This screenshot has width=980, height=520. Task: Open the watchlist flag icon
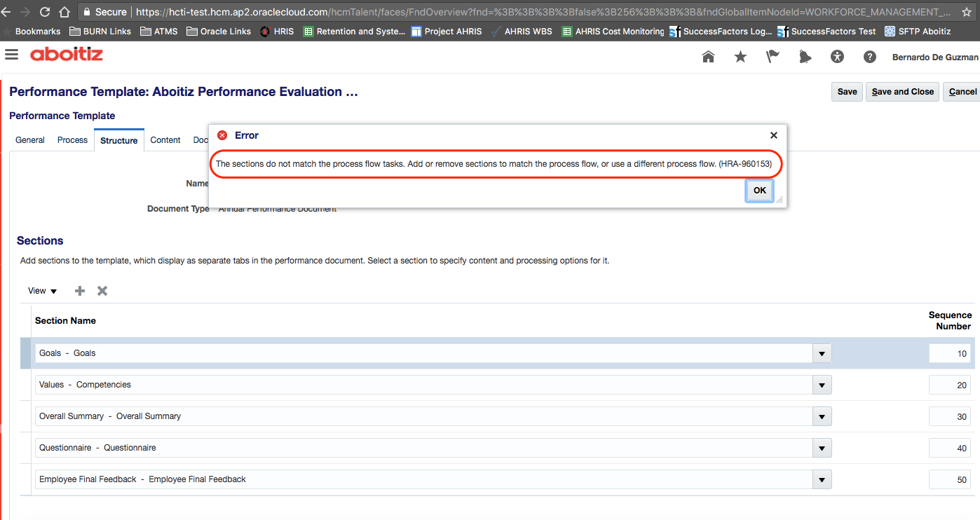click(773, 57)
